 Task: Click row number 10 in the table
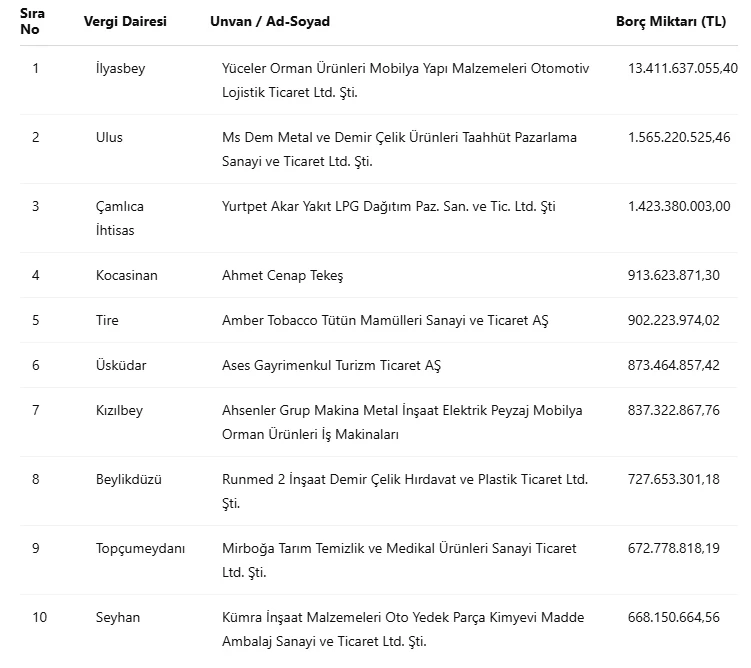point(39,617)
